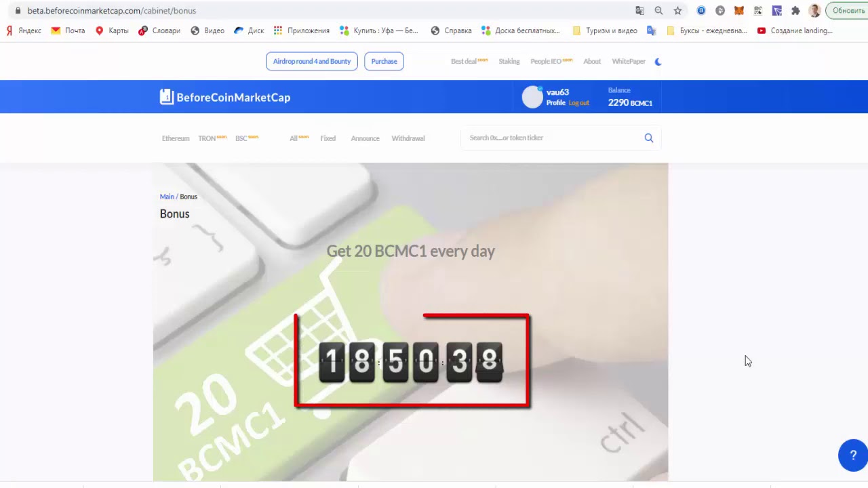Open the Staking menu item
This screenshot has height=488, width=868.
point(509,61)
